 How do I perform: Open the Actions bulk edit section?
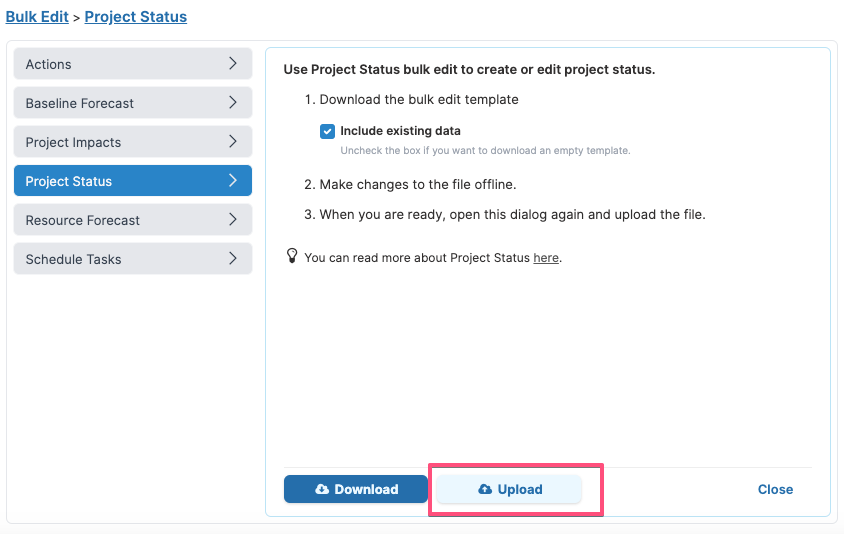tap(133, 64)
